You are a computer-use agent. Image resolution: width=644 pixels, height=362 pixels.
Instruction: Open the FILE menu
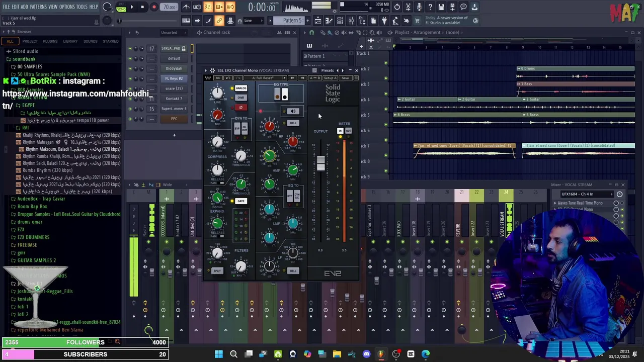click(7, 7)
